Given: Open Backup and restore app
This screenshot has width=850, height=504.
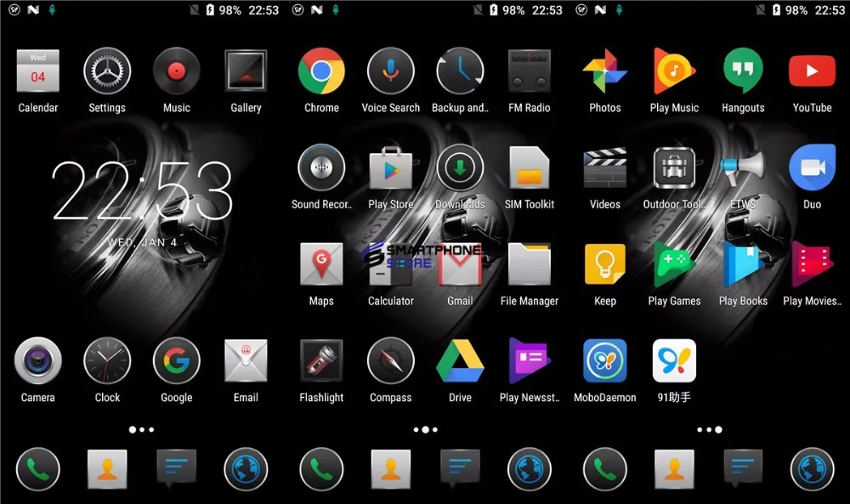Looking at the screenshot, I should 460,71.
